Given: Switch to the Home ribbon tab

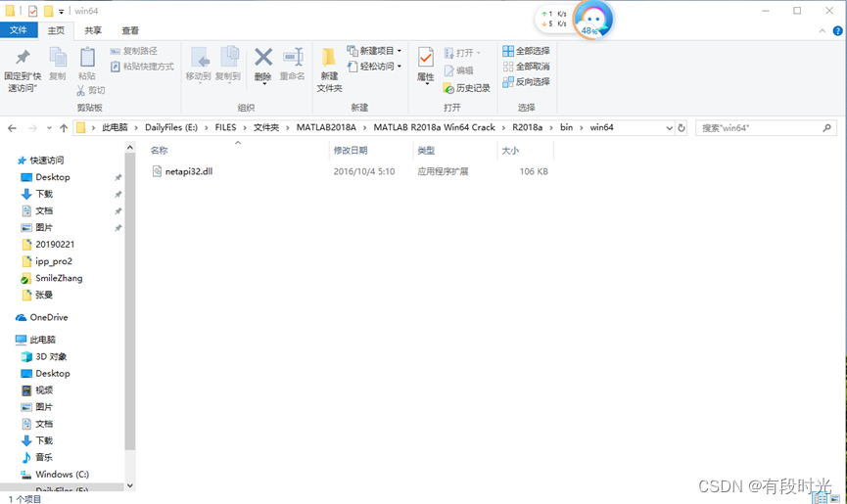Looking at the screenshot, I should [x=56, y=30].
